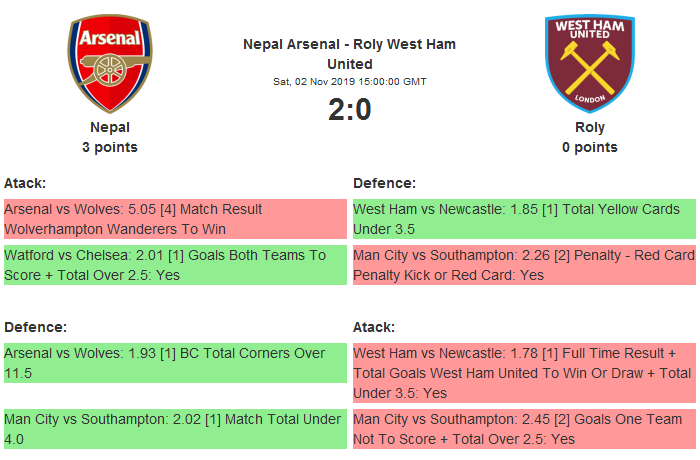Click the match date Sat, 02 Nov 2019
This screenshot has width=700, height=460.
[349, 81]
